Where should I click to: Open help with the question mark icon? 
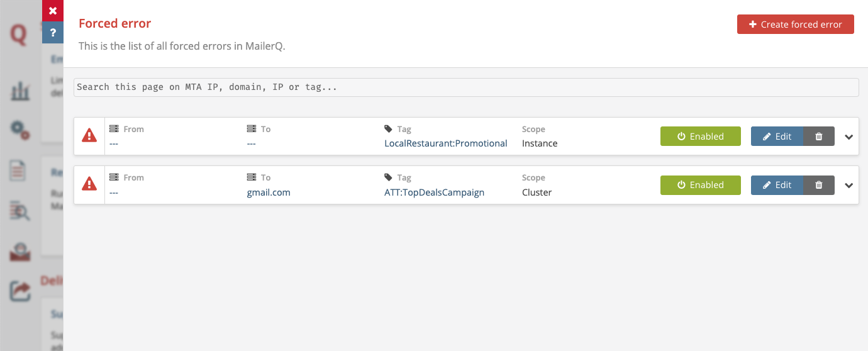click(x=53, y=33)
